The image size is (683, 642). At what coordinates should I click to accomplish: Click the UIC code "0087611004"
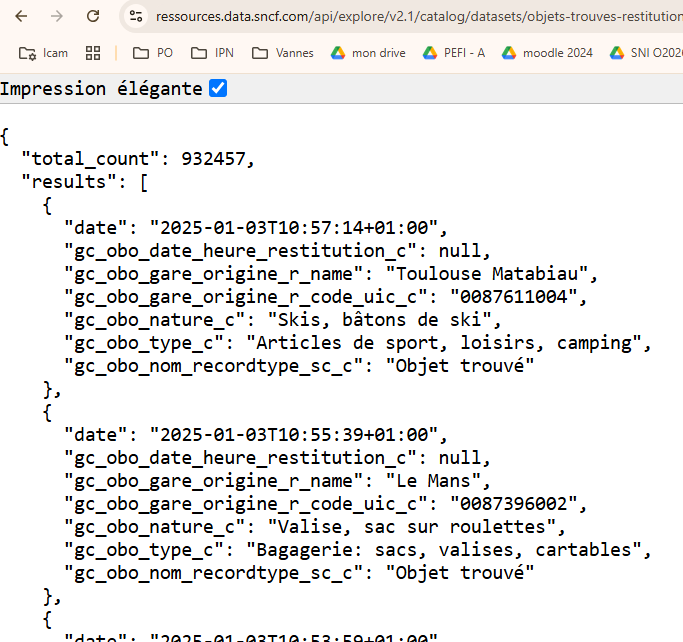coord(514,297)
